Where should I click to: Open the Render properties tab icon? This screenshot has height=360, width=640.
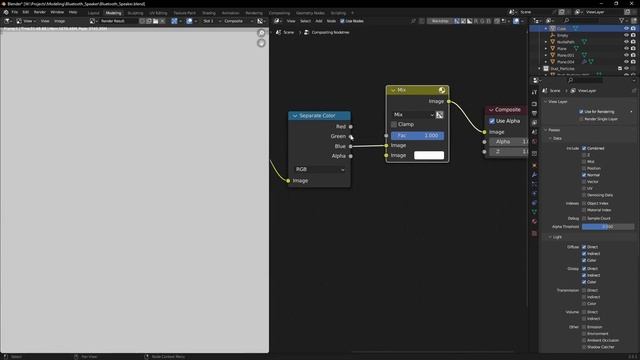(x=534, y=104)
